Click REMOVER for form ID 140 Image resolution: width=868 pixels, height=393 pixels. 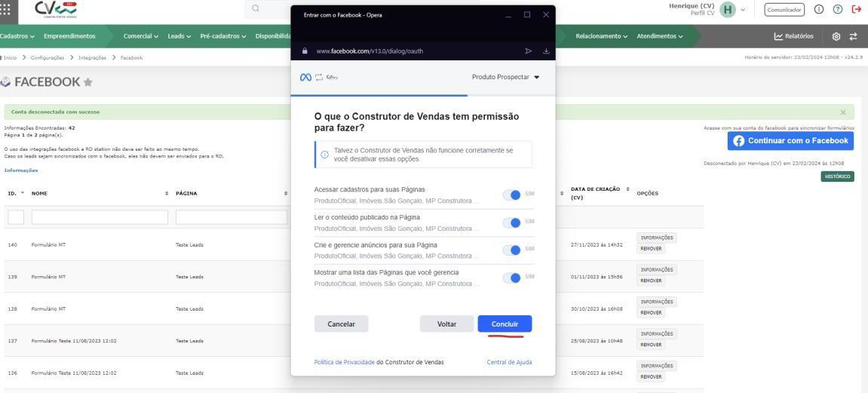pyautogui.click(x=651, y=249)
